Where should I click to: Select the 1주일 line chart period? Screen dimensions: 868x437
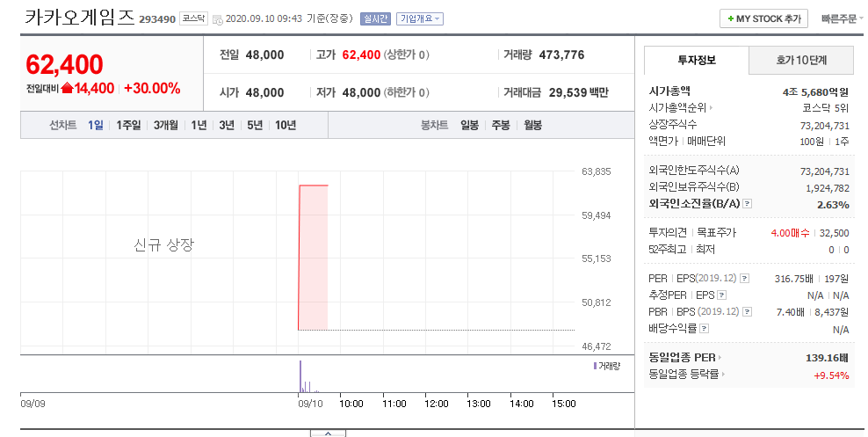click(x=128, y=125)
